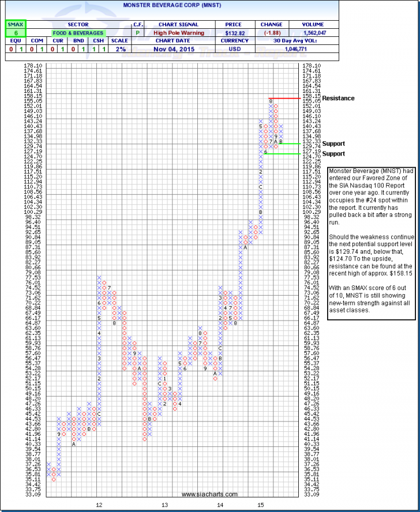The width and height of the screenshot is (420, 512).
Task: Select the CUR header cell
Action: coord(58,41)
